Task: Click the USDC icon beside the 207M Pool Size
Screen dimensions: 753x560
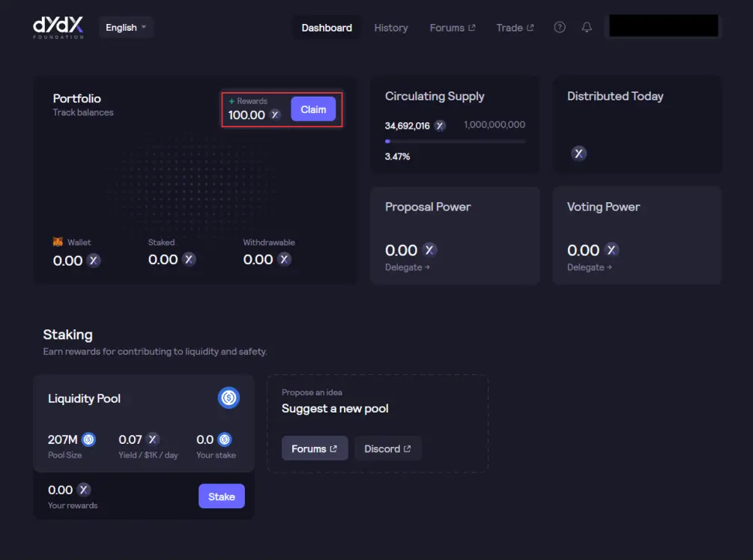Action: [88, 439]
